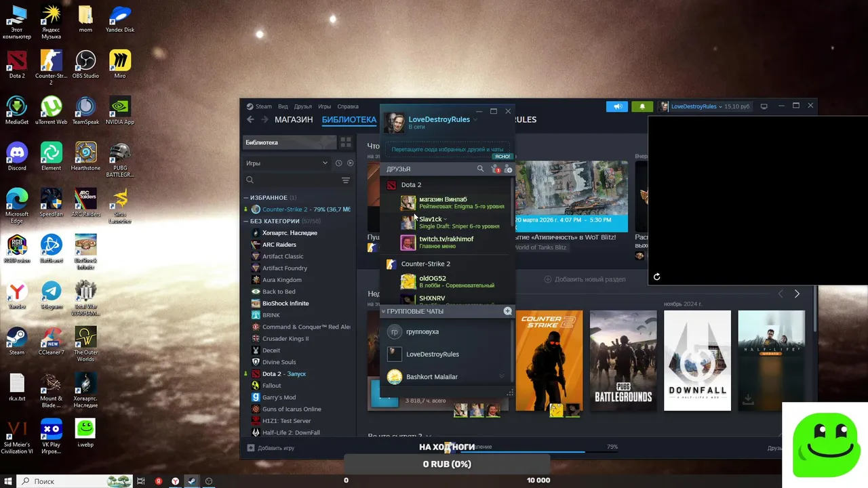Sort library by recent activity clock icon

[x=338, y=163]
